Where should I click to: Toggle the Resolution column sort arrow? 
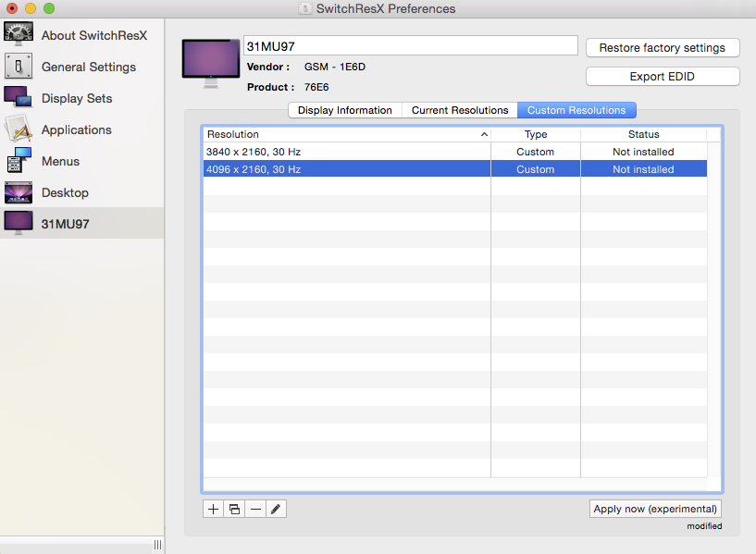pos(484,134)
